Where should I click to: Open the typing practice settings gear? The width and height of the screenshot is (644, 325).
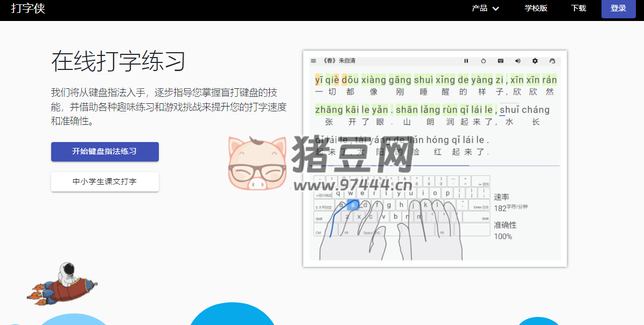point(535,61)
